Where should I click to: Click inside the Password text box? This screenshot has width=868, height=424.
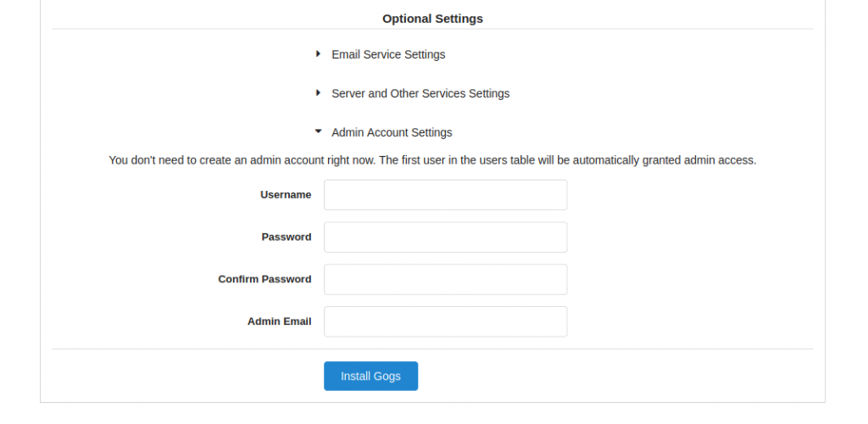tap(446, 237)
